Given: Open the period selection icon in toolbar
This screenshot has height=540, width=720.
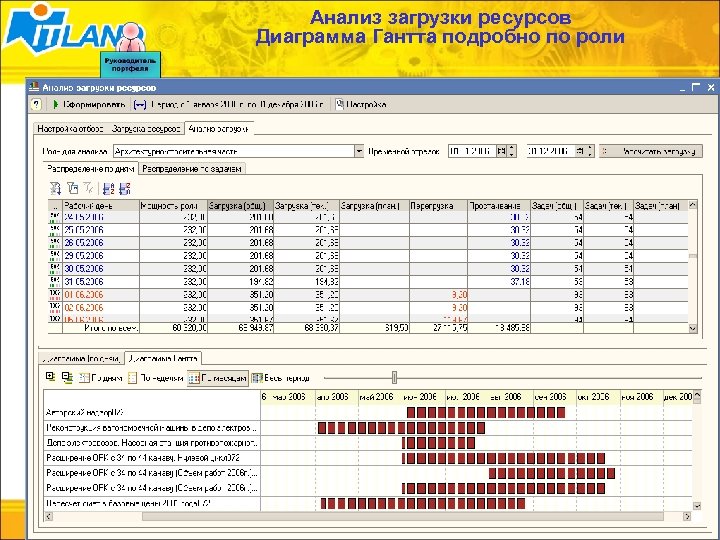Looking at the screenshot, I should click(140, 105).
